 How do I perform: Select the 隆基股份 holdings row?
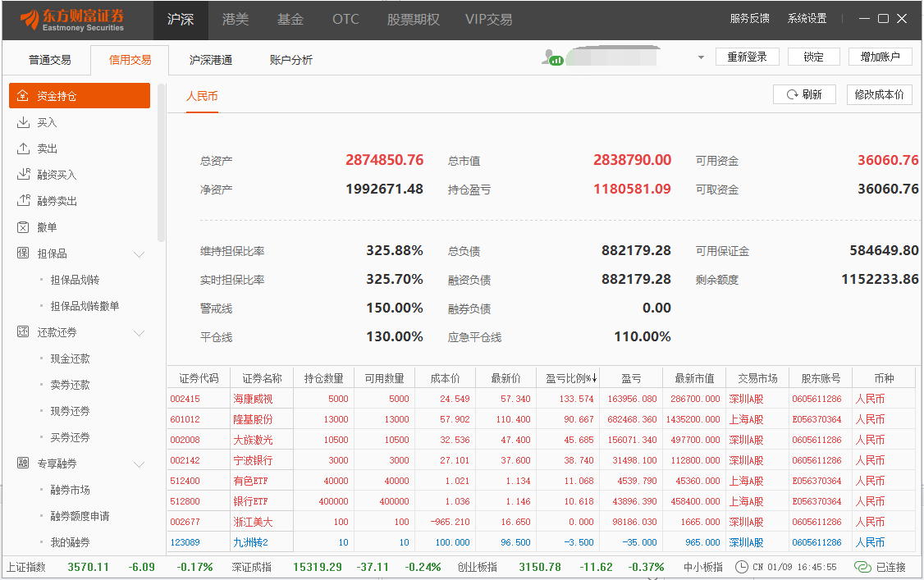tap(541, 419)
